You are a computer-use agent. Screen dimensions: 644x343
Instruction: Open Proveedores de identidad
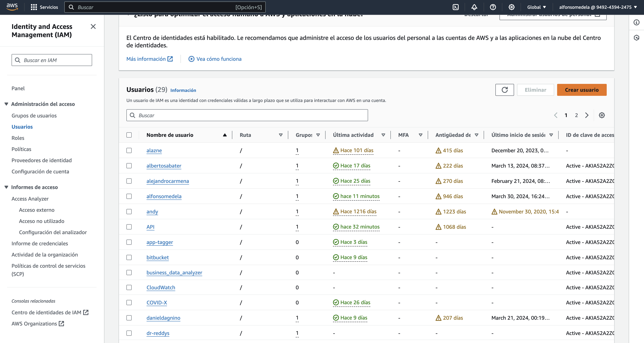tap(42, 161)
